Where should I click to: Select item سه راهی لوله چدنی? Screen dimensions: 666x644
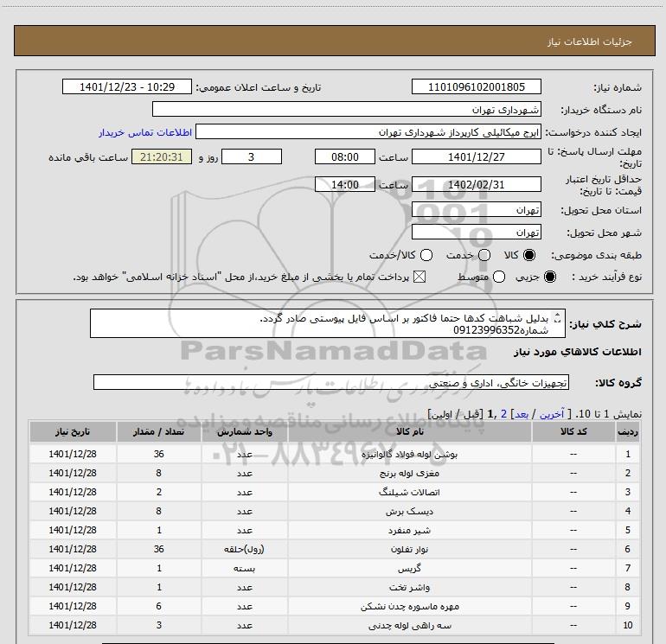tap(409, 626)
